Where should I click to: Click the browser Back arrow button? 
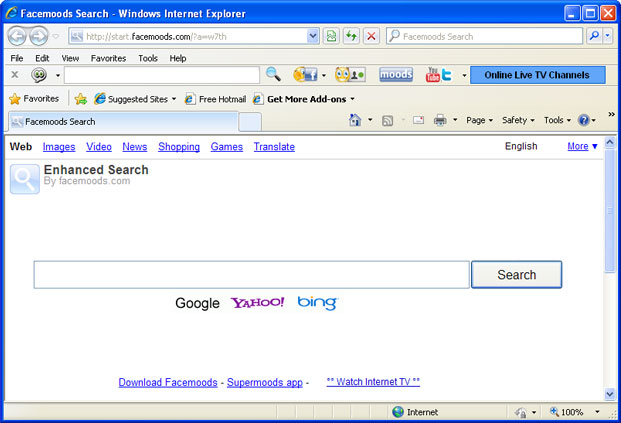[x=17, y=36]
